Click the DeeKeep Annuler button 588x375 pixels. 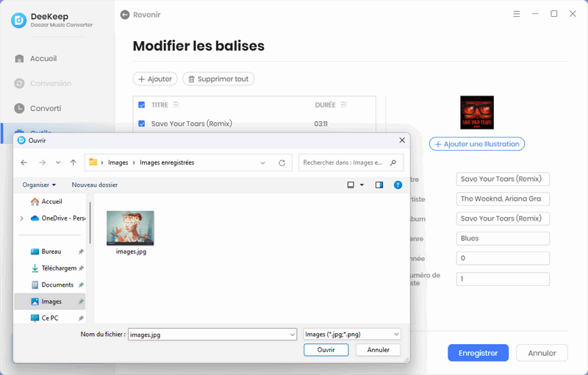[x=542, y=353]
